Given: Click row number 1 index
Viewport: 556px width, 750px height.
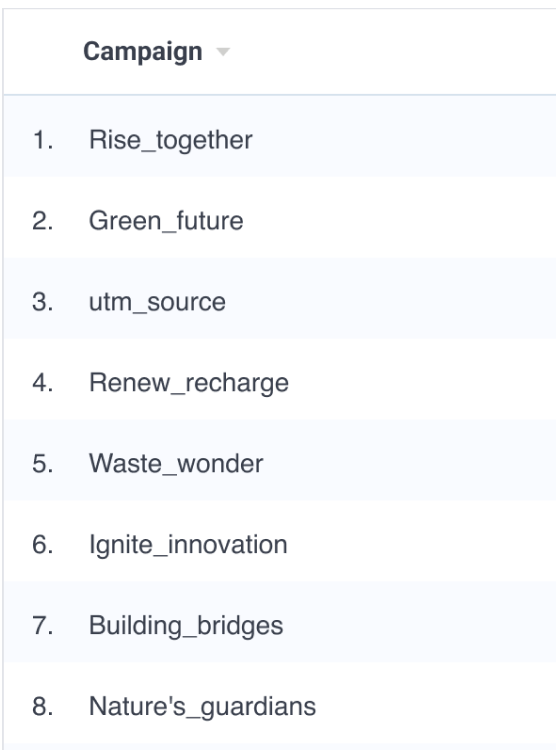Looking at the screenshot, I should coord(43,140).
